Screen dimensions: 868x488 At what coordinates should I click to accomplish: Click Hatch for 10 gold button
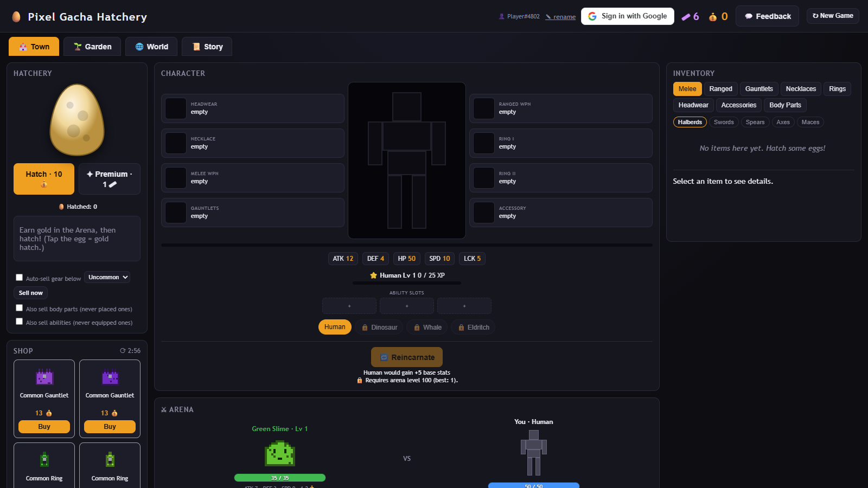coord(44,179)
